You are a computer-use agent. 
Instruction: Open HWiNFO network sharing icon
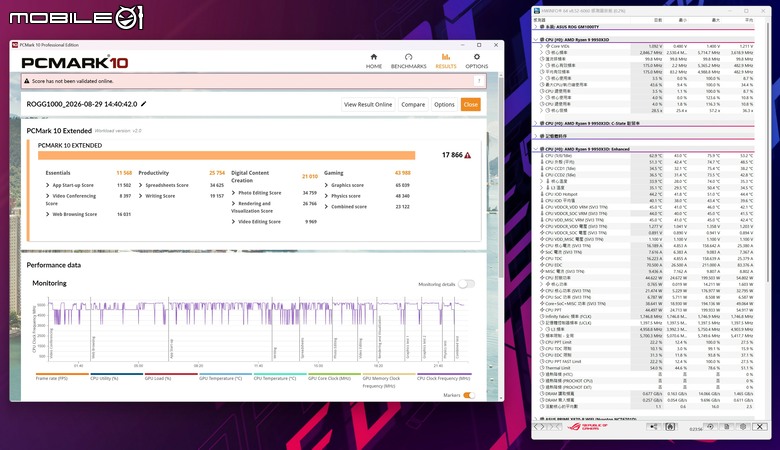pos(654,427)
